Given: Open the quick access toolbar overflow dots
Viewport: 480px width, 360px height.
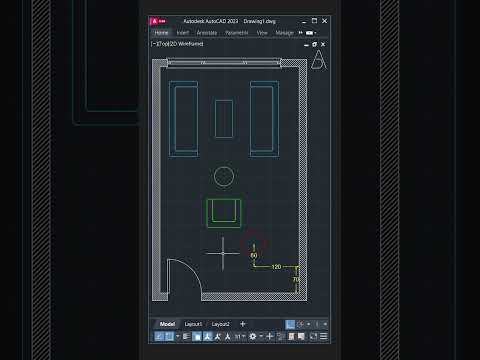Looking at the screenshot, I should tap(162, 21).
